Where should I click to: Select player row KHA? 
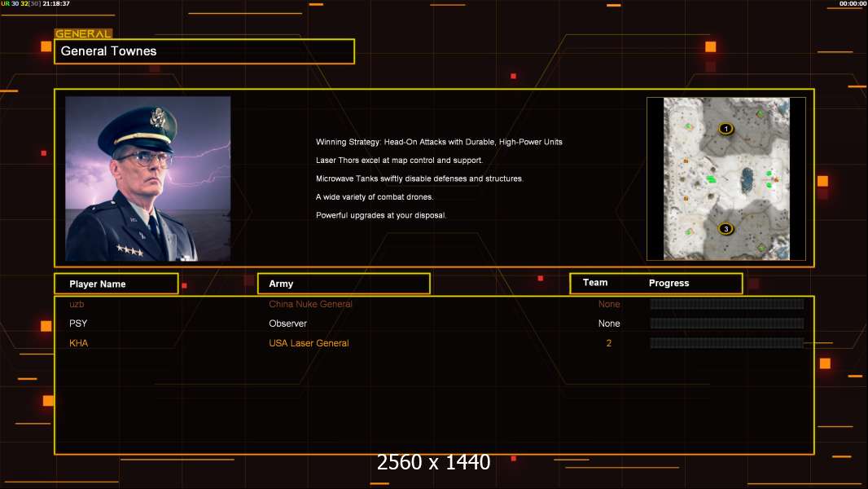click(x=434, y=343)
